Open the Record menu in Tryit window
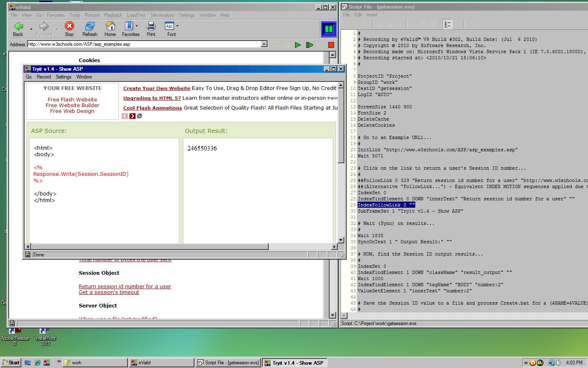This screenshot has width=588, height=368. coord(44,77)
